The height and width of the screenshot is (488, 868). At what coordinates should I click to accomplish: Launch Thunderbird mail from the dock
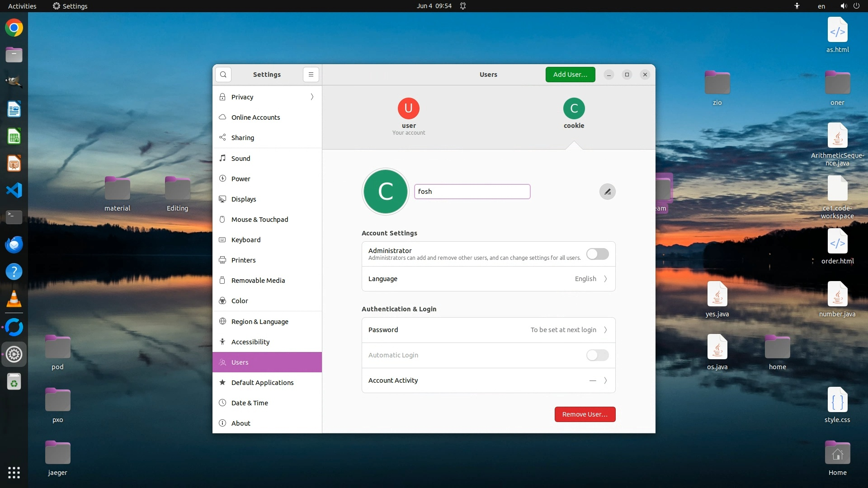click(14, 244)
